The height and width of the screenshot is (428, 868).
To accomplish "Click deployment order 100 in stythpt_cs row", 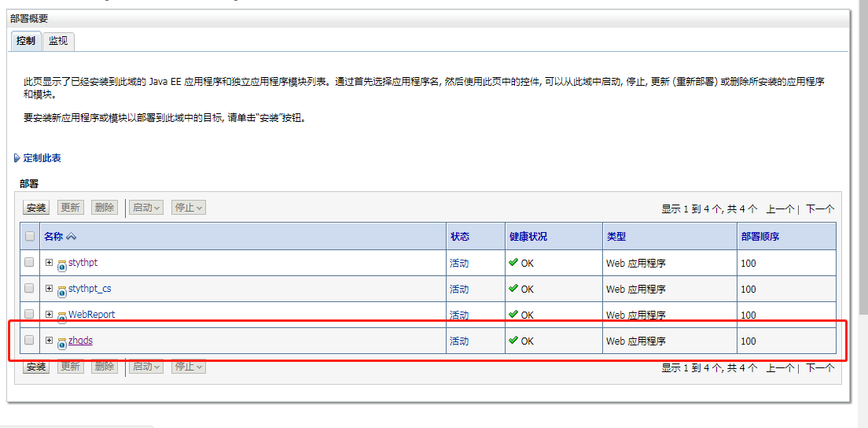I will click(748, 290).
